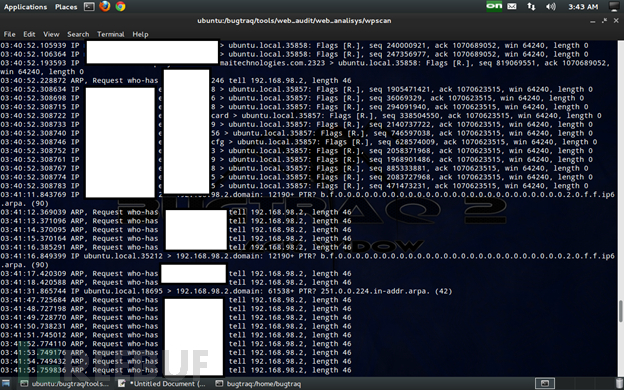Open the workspace switcher in bottom panel
Viewport: 624px width, 390px height.
click(545, 384)
